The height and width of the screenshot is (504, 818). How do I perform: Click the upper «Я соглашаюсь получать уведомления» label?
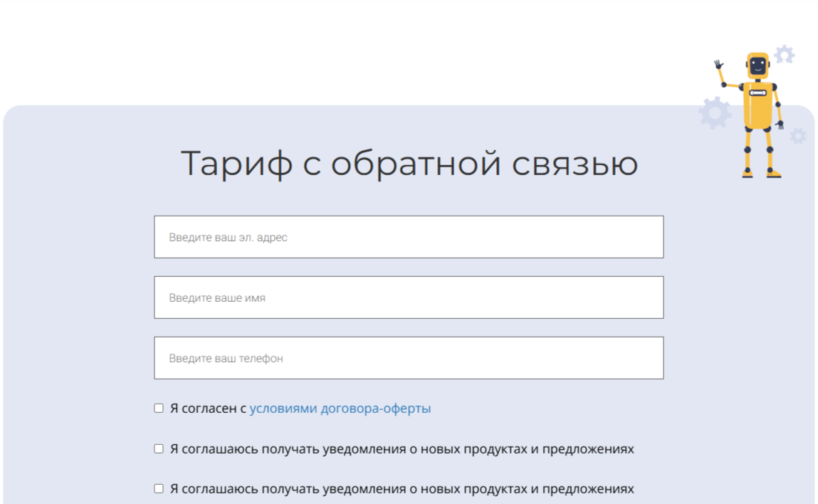402,449
